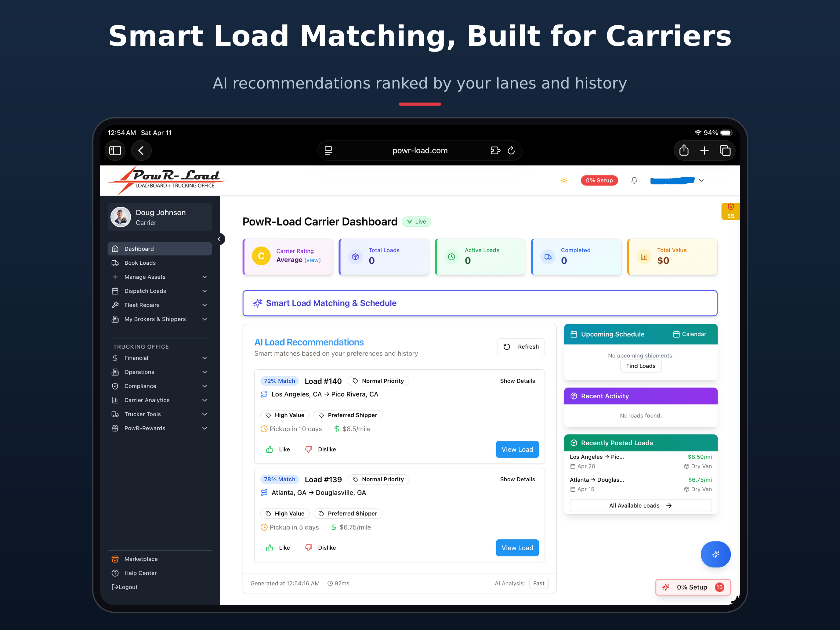Expand Trucker Tools section
The image size is (840, 630).
tap(160, 414)
